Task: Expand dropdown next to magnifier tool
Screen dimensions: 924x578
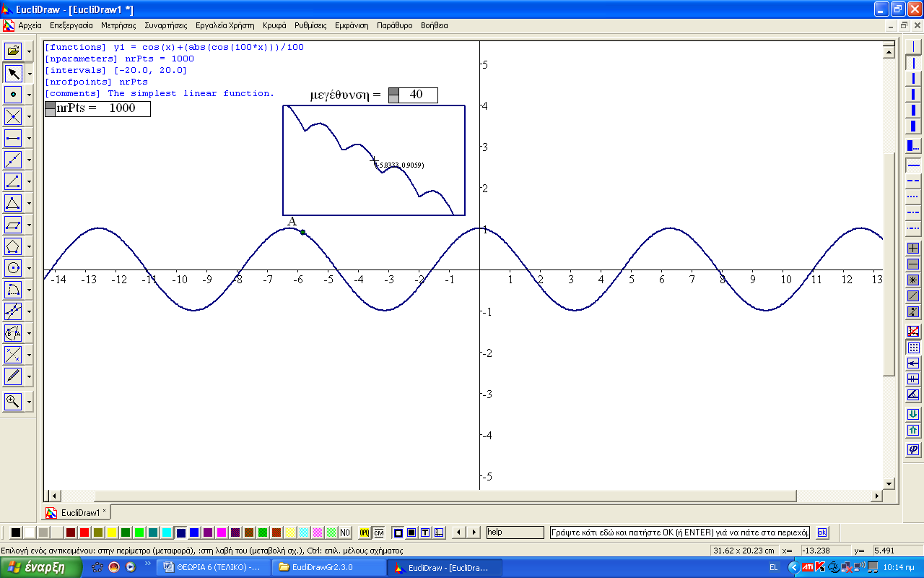Action: pyautogui.click(x=29, y=402)
